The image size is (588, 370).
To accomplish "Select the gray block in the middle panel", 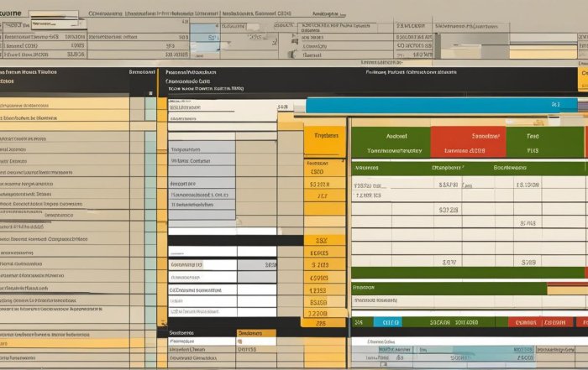I will pyautogui.click(x=202, y=158).
